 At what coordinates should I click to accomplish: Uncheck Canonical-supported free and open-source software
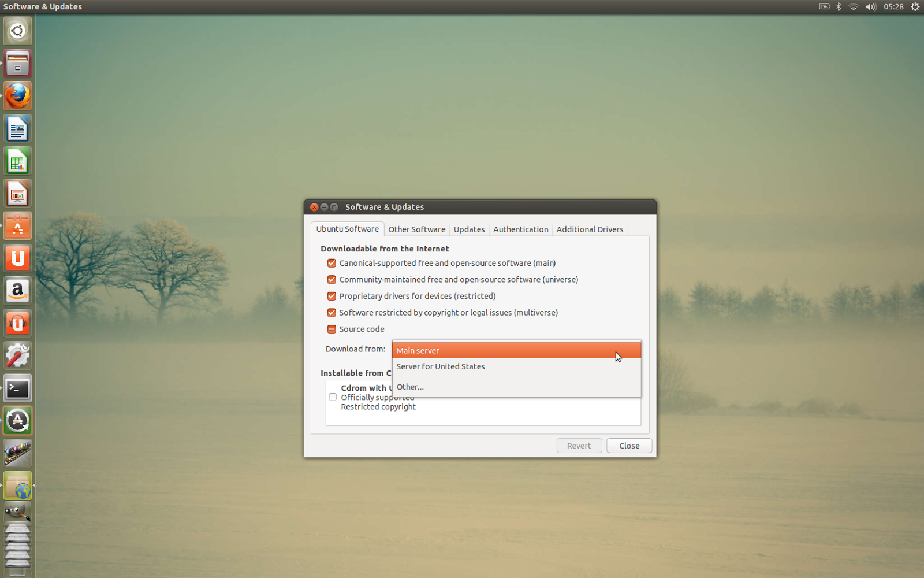[331, 263]
